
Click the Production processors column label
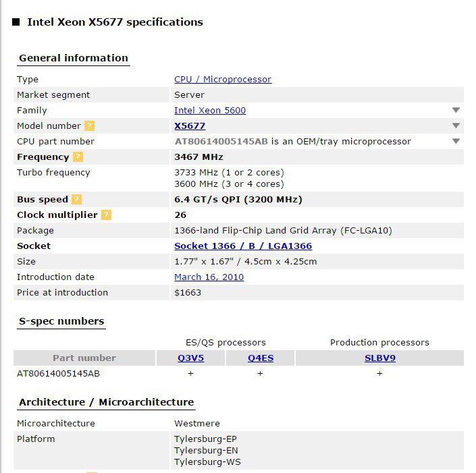pos(379,343)
